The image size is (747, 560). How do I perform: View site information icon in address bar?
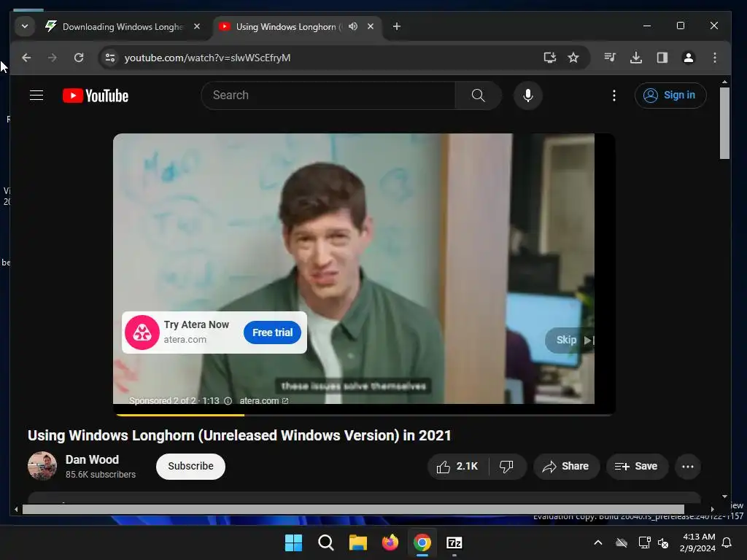coord(110,58)
